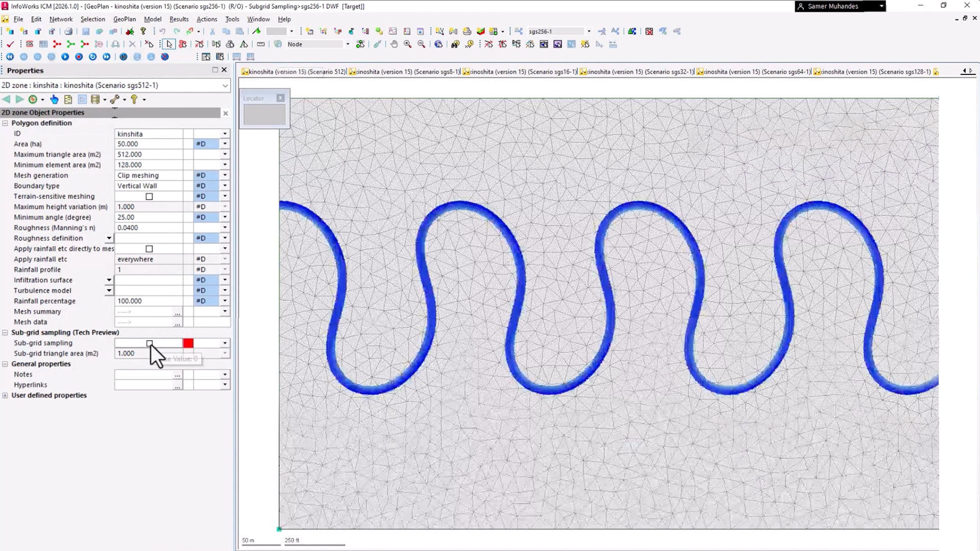Click the red flag swatch beside Sub-grid sampling
Screen dimensions: 980x551
[x=188, y=343]
